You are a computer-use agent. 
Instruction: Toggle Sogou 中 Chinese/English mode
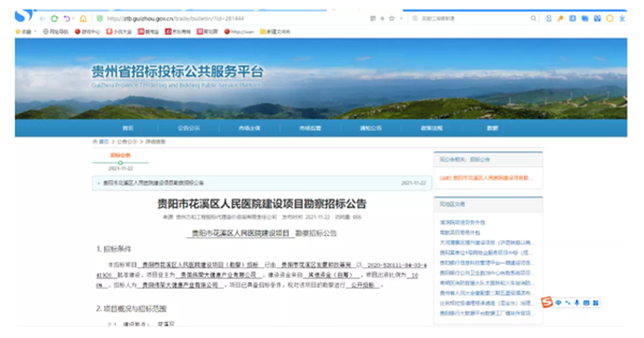coord(559,303)
